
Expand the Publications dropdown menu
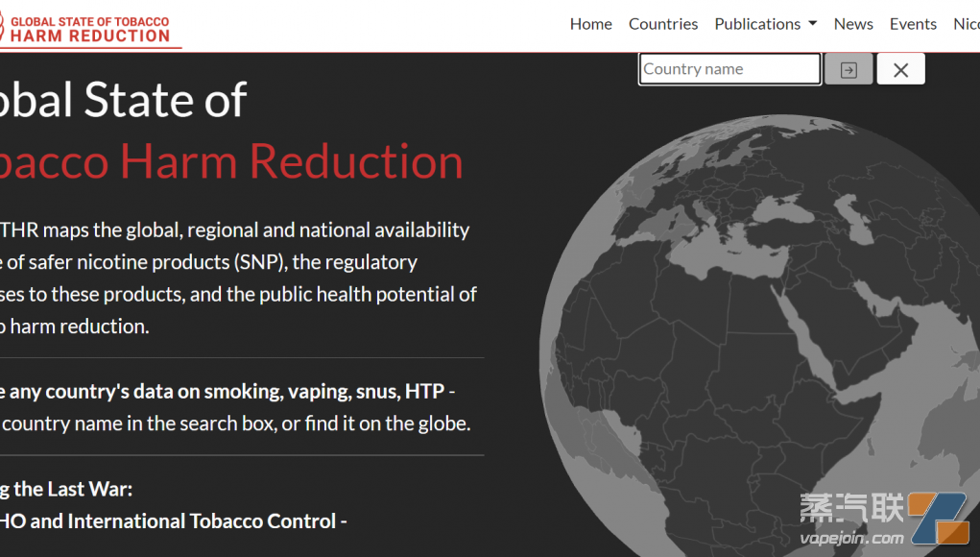pyautogui.click(x=765, y=24)
